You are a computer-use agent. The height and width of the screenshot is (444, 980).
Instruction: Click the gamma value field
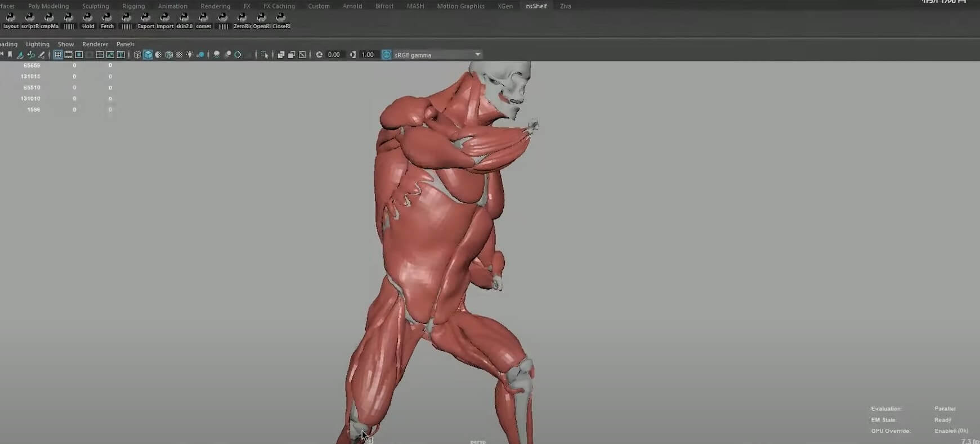pos(368,55)
